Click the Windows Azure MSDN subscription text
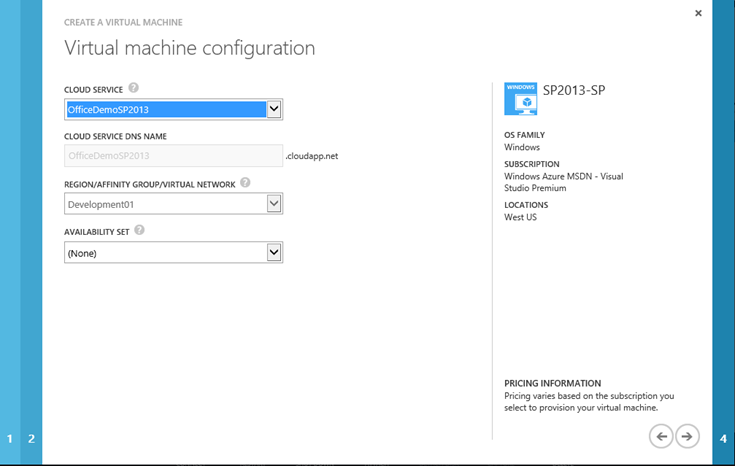 564,182
